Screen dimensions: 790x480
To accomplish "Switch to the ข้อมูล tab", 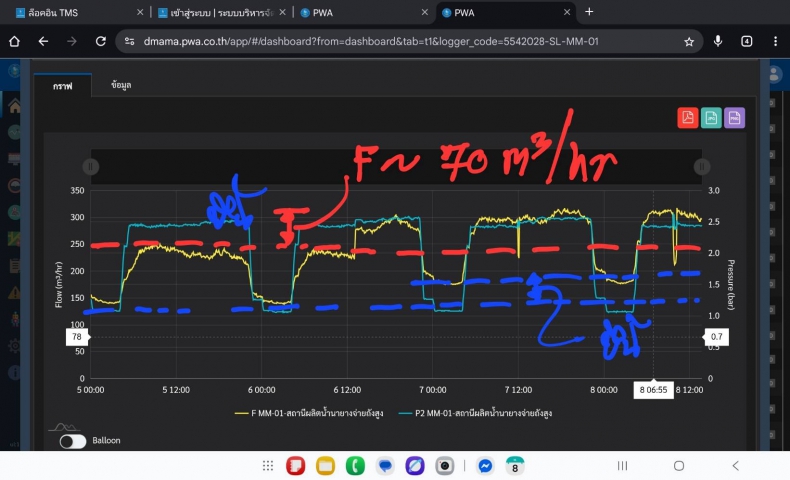I will tap(121, 86).
